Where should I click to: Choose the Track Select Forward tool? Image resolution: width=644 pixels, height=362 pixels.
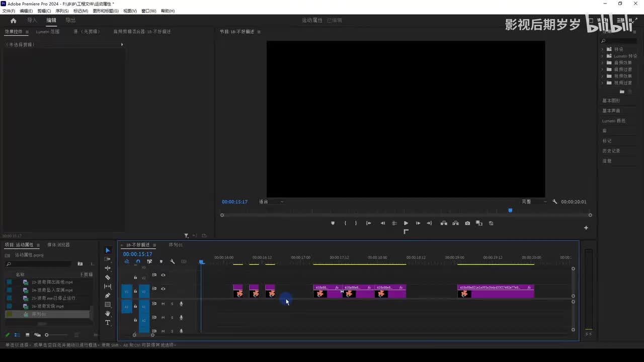coord(108,259)
